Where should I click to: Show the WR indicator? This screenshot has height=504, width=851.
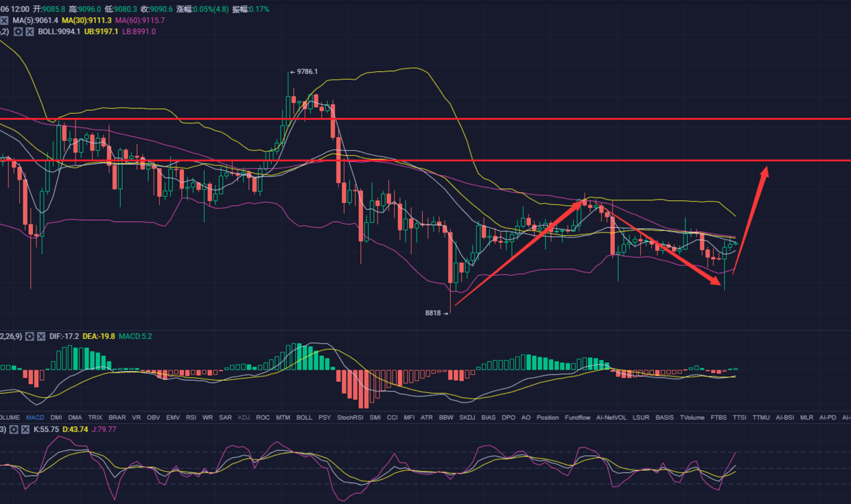pos(208,417)
